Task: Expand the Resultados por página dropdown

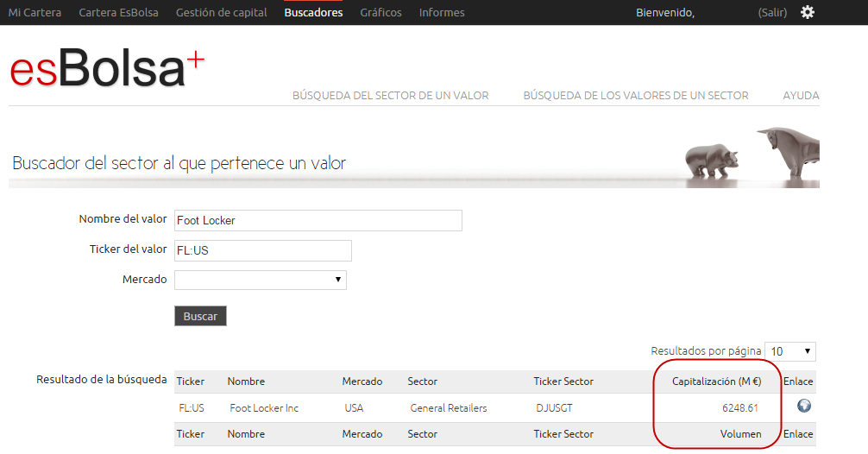Action: pos(790,351)
